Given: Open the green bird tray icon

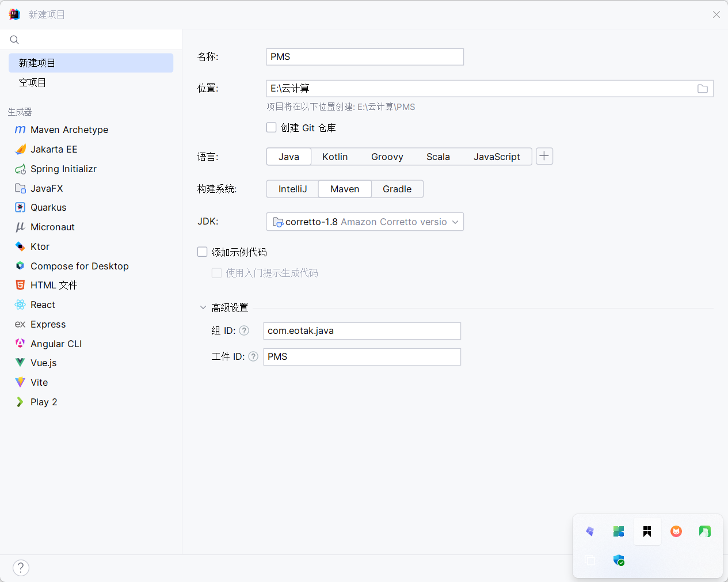Looking at the screenshot, I should (705, 531).
